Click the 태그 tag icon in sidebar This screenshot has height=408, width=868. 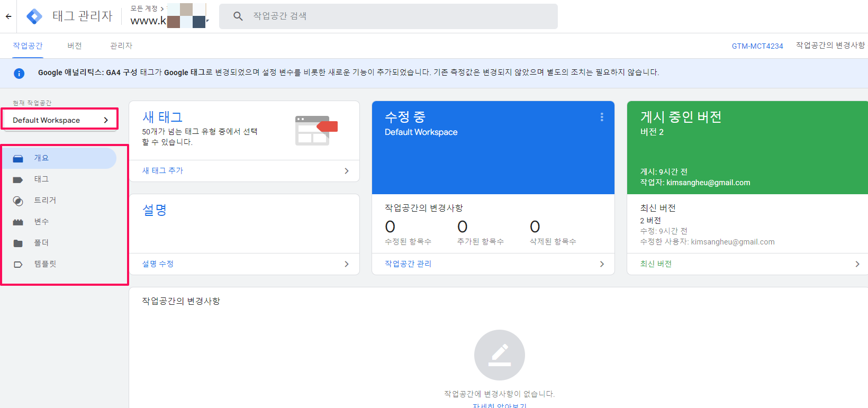pyautogui.click(x=18, y=179)
